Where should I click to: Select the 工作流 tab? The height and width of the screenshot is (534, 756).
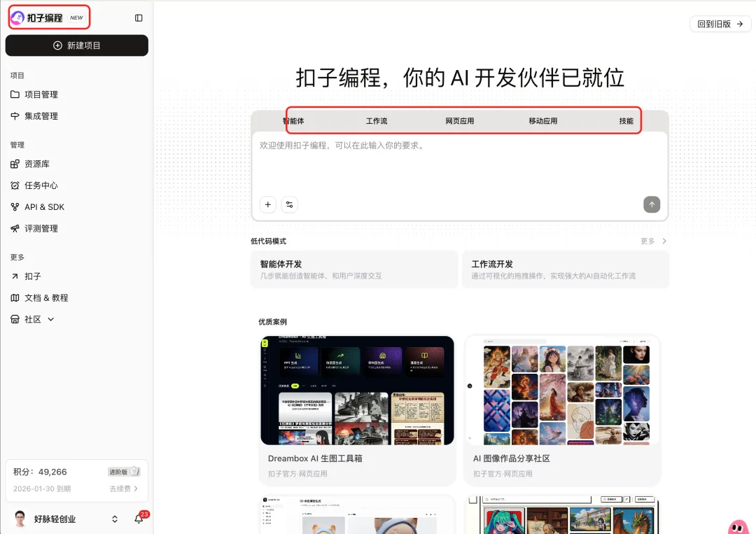pyautogui.click(x=377, y=121)
